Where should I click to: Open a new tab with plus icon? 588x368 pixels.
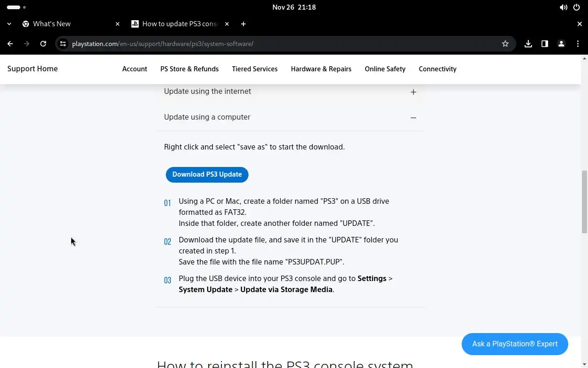point(243,24)
